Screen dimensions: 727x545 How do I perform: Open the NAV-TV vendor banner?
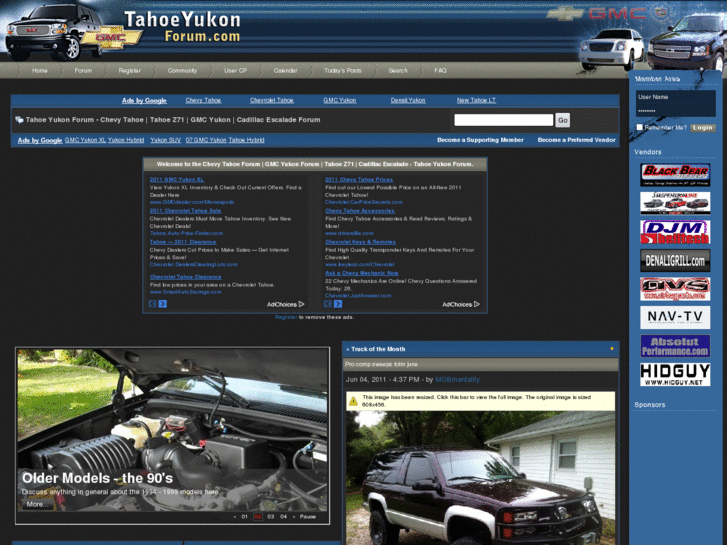(675, 317)
